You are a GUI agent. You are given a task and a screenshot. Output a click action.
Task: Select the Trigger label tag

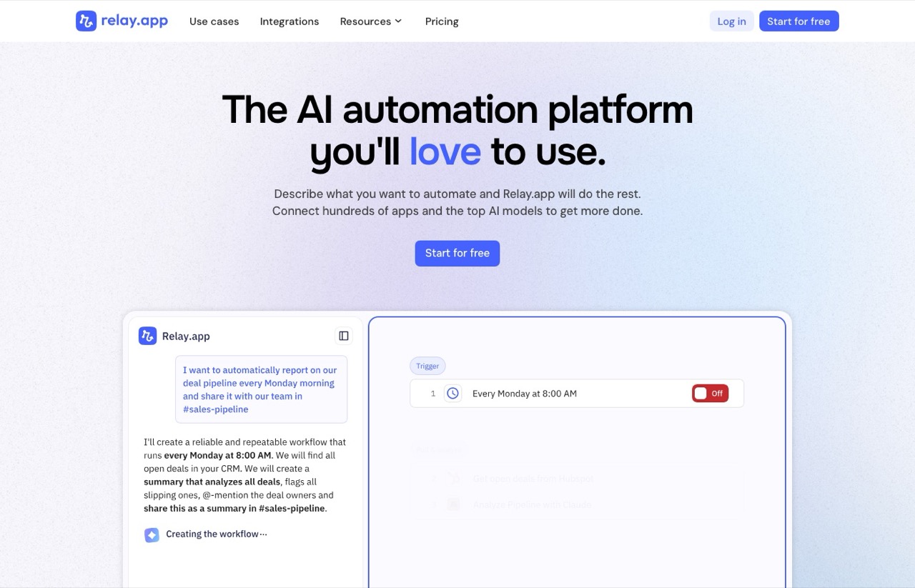(427, 366)
